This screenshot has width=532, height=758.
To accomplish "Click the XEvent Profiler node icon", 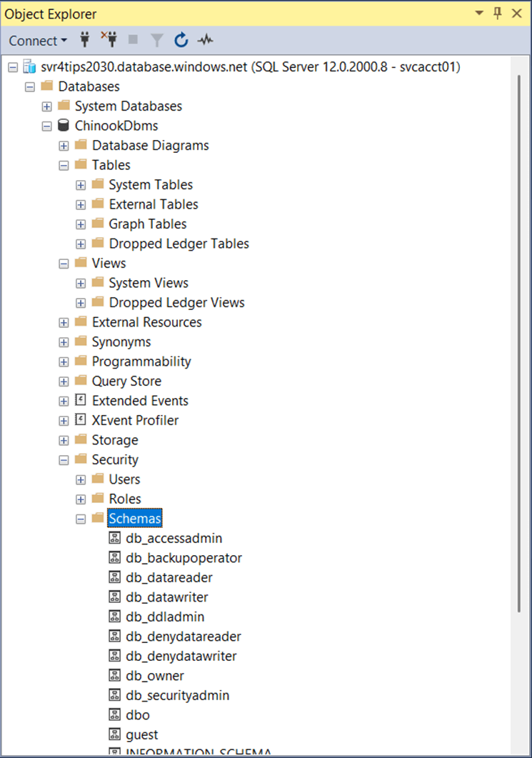I will [81, 420].
